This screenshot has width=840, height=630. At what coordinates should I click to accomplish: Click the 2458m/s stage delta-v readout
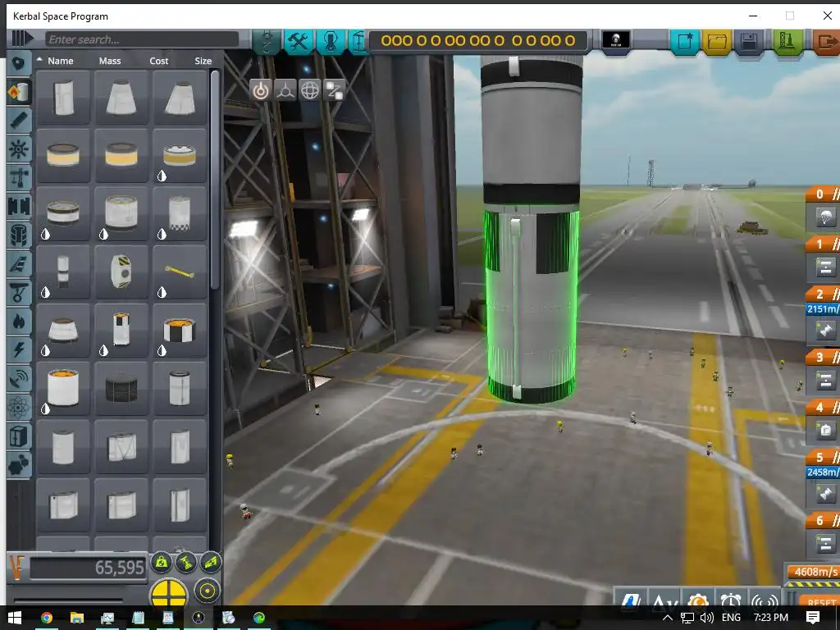(823, 472)
